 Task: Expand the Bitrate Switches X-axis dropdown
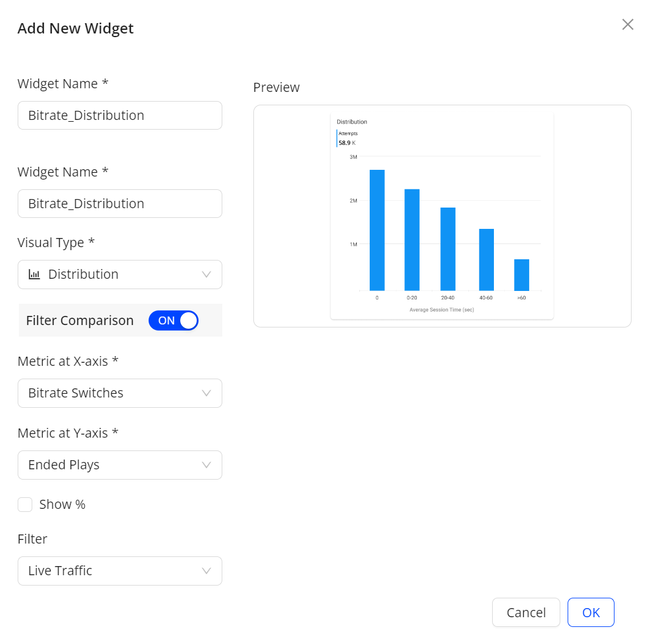(x=119, y=393)
